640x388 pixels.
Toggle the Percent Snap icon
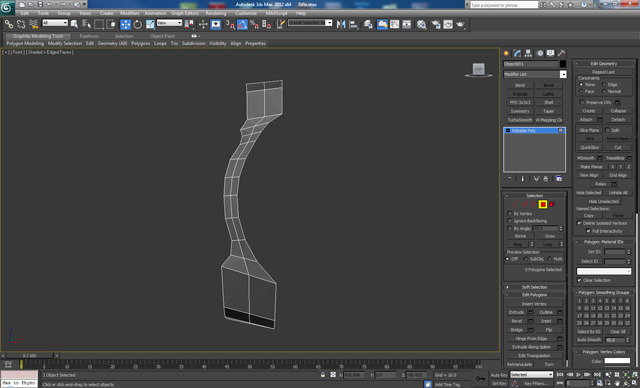254,24
